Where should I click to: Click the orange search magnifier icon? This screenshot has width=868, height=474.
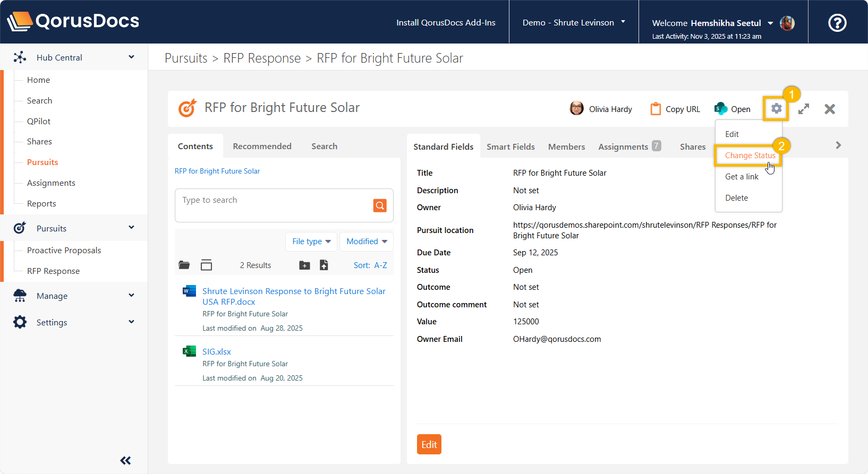point(380,205)
